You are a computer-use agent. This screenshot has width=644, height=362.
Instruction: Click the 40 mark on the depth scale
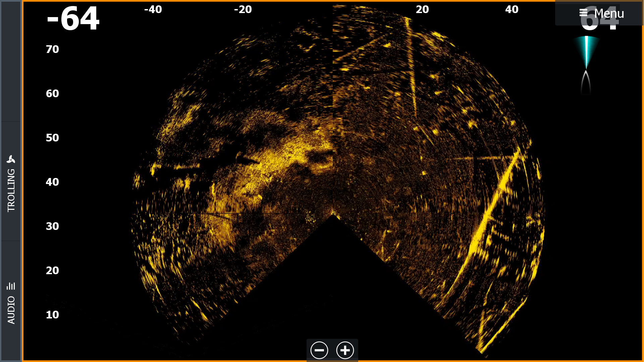tap(52, 182)
